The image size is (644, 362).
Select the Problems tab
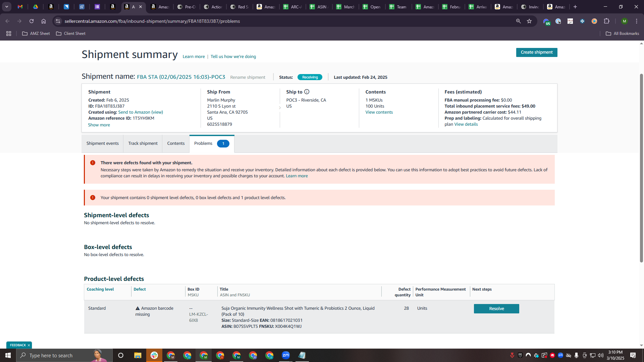coord(212,143)
